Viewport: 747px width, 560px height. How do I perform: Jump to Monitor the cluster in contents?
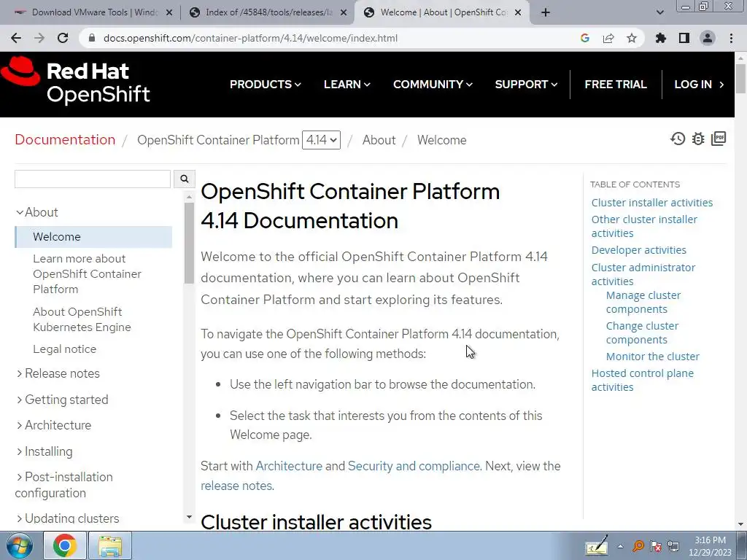tap(653, 356)
